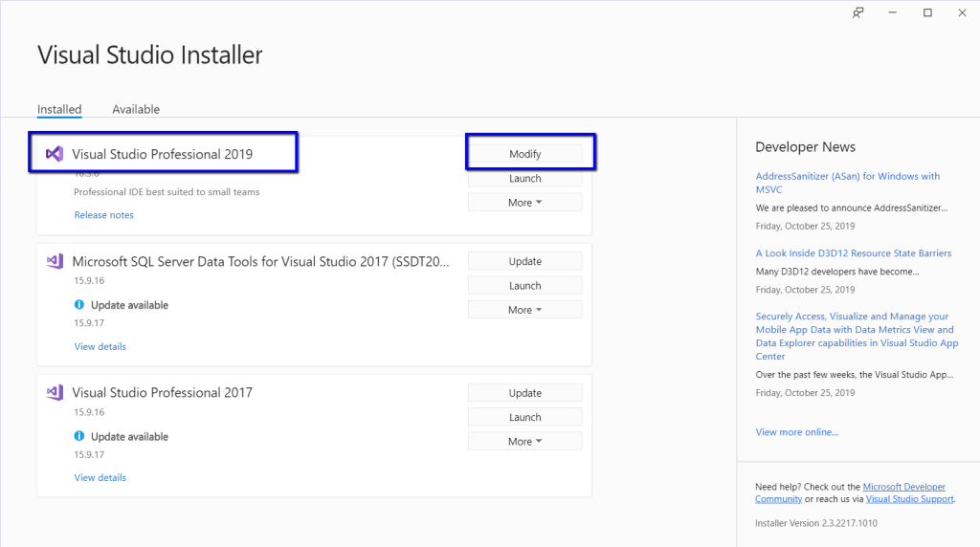This screenshot has height=547, width=980.
Task: Launch Visual Studio Professional 2019
Action: point(524,179)
